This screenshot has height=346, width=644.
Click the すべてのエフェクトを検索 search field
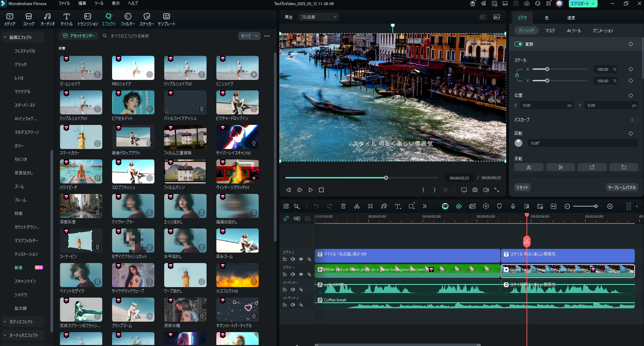coord(169,36)
